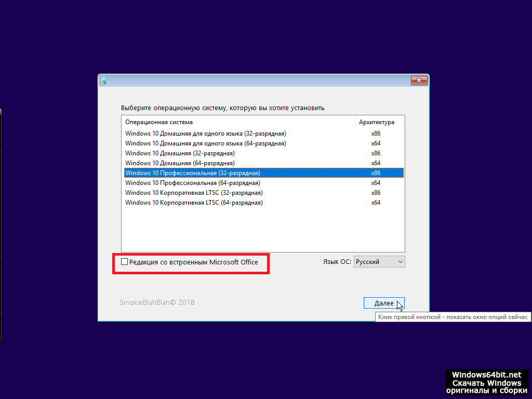Click the "Операционная система" column header
Screen dimensions: 532x399
pos(159,123)
